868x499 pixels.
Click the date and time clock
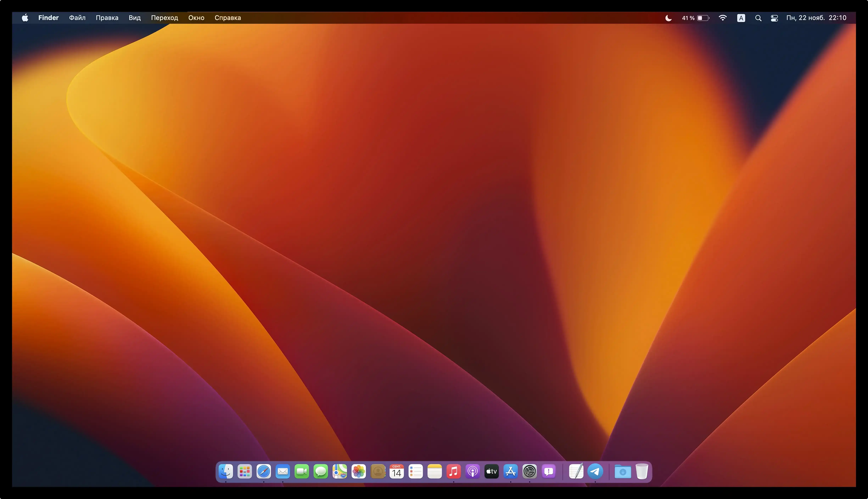(816, 18)
